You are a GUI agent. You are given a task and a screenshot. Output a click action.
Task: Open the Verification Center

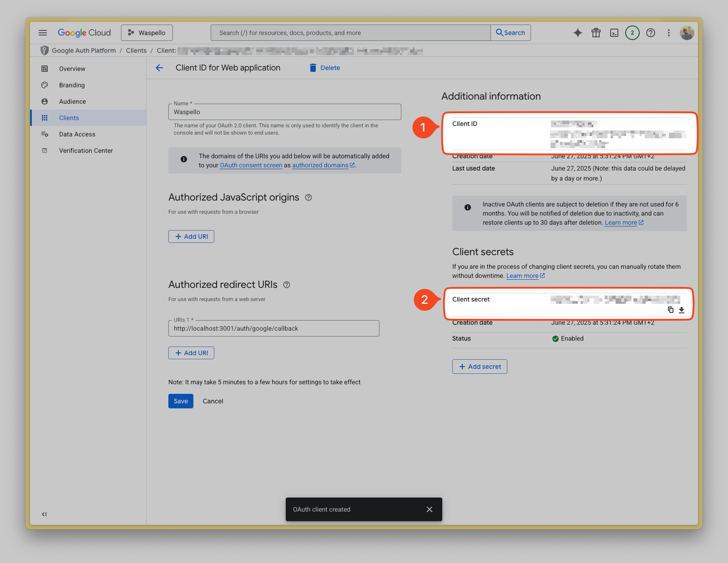point(86,150)
